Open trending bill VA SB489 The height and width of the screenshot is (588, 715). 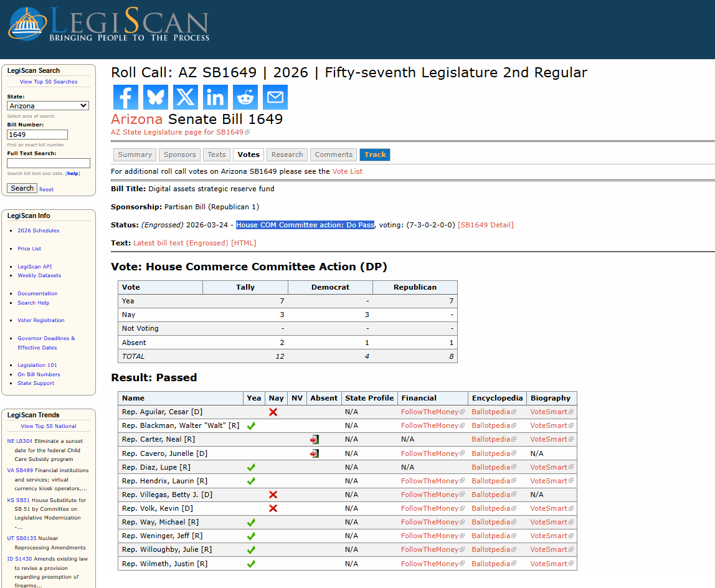point(20,470)
